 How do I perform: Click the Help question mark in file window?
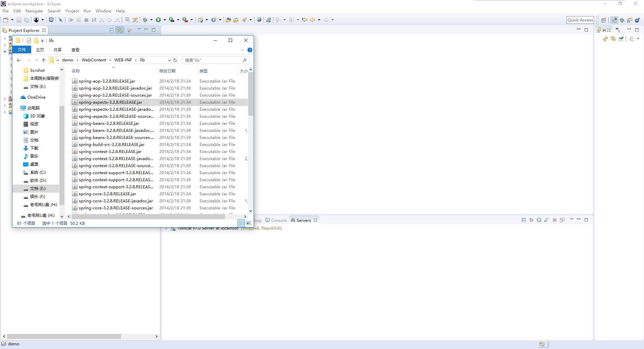pyautogui.click(x=250, y=50)
